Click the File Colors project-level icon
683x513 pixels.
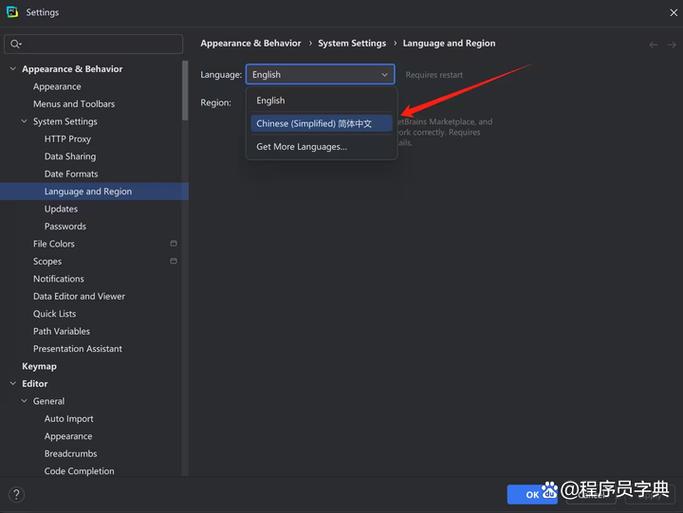(x=173, y=243)
